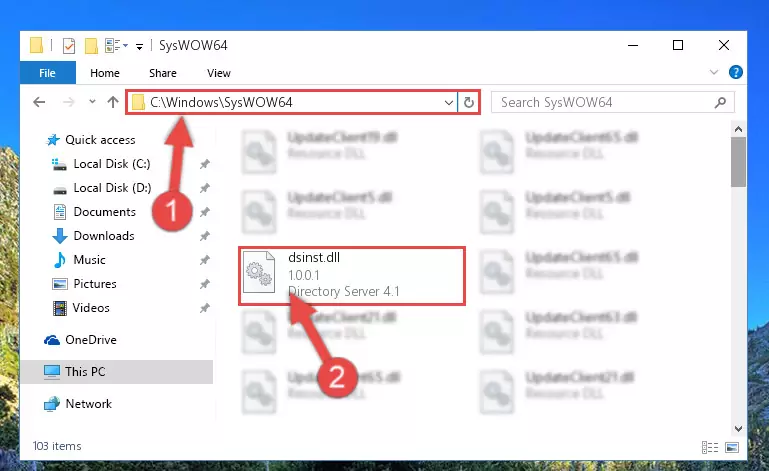Click the New folder quick access icon
The height and width of the screenshot is (471, 769).
(x=91, y=46)
